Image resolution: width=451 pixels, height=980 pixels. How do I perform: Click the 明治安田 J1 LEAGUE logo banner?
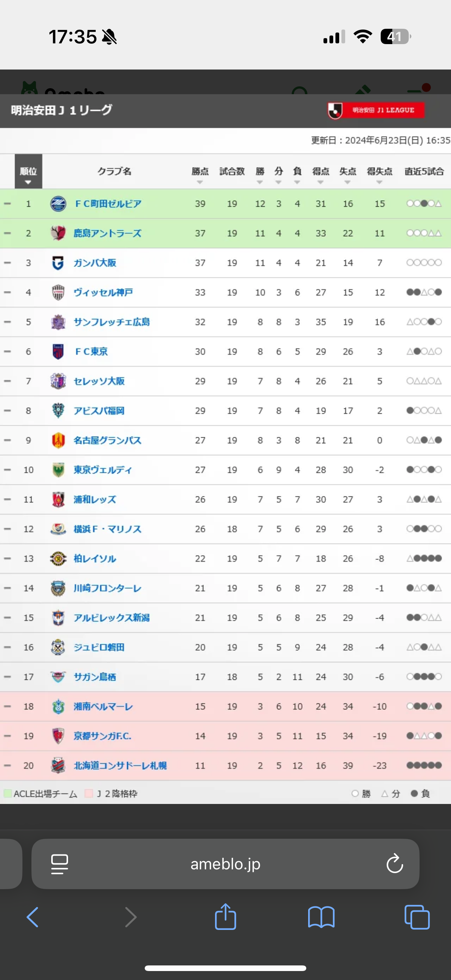tap(376, 110)
